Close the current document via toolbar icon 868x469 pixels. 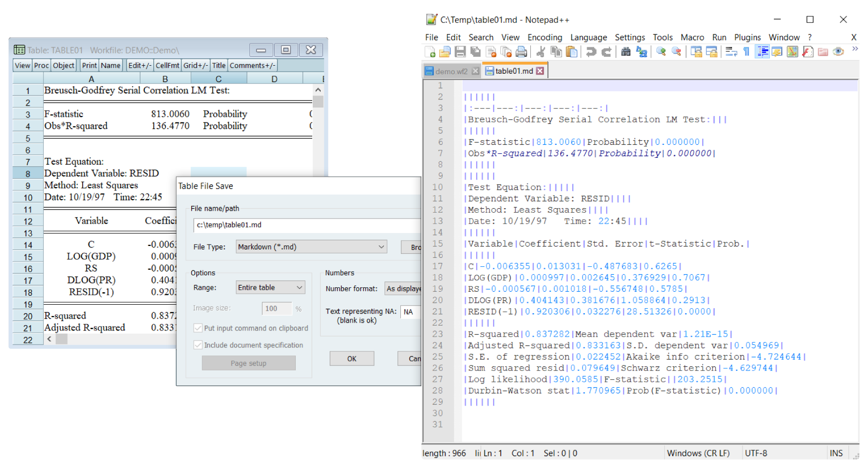point(491,52)
